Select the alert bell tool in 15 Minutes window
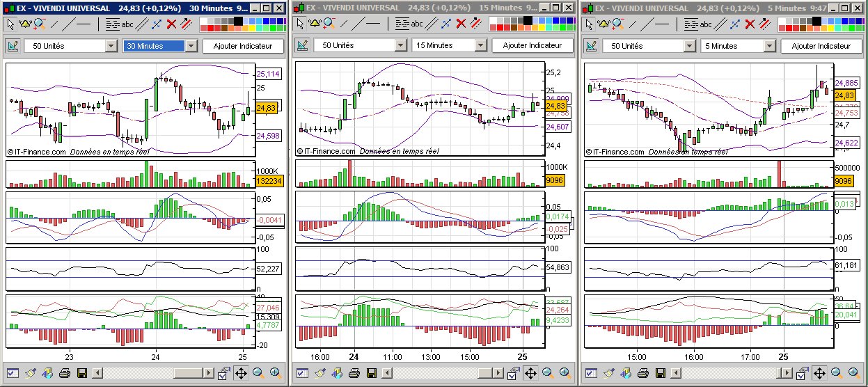 (x=315, y=24)
